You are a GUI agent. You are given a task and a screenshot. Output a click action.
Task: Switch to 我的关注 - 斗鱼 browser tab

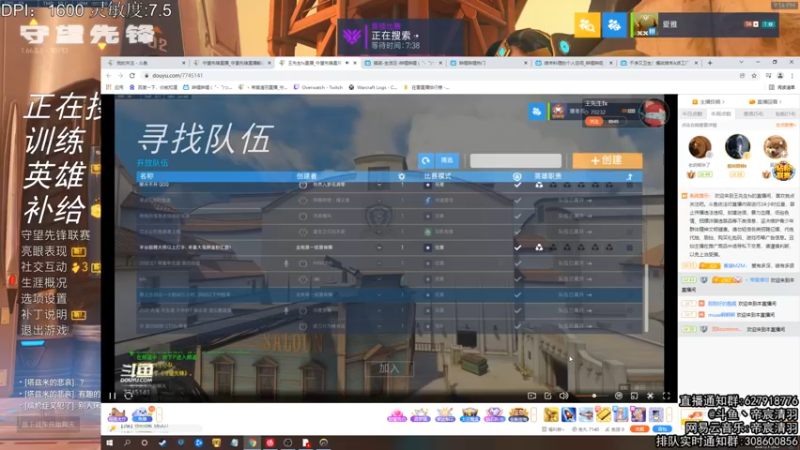point(145,63)
